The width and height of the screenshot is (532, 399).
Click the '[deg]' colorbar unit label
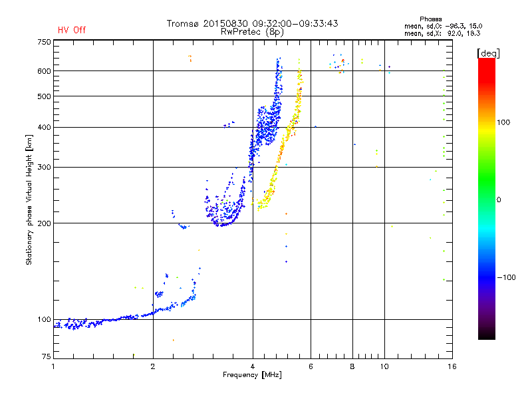488,53
